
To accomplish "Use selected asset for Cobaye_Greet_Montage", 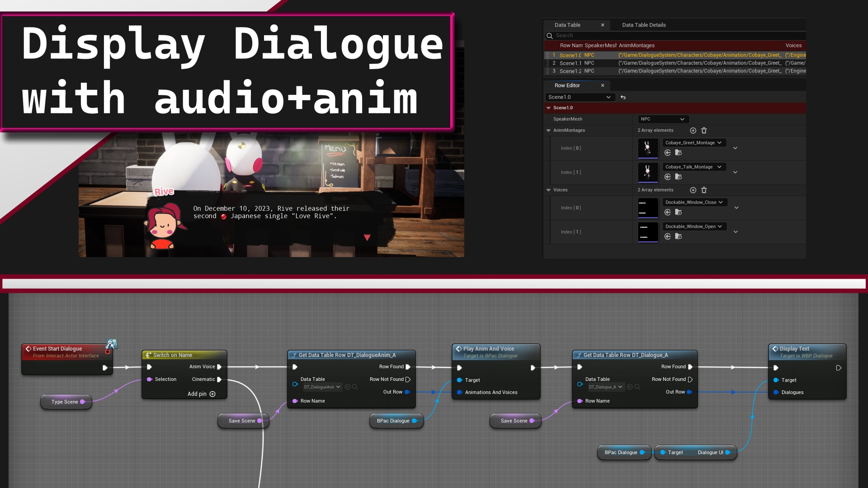I will click(x=668, y=153).
